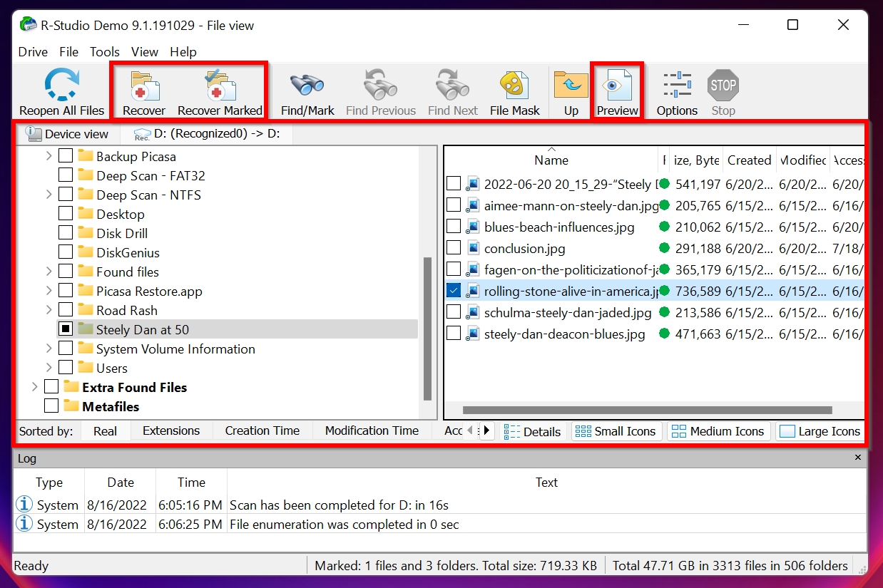Switch to Details view

pyautogui.click(x=532, y=431)
